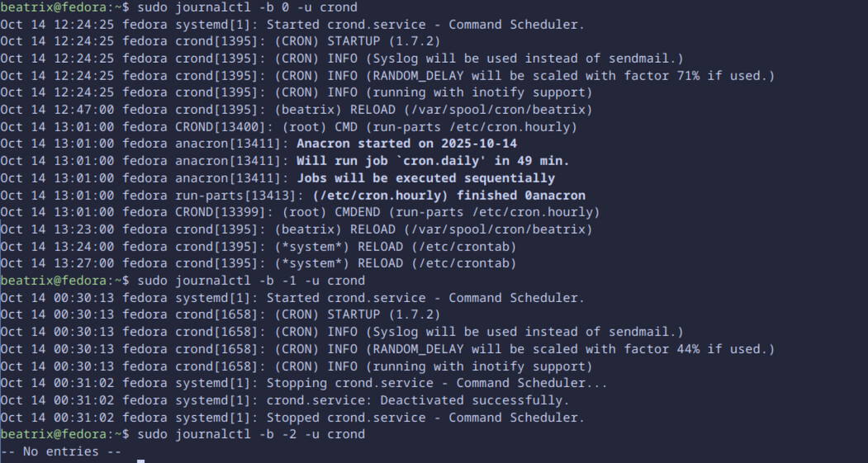Click the 'journalctl -b -1 -u crond' command

pos(250,281)
